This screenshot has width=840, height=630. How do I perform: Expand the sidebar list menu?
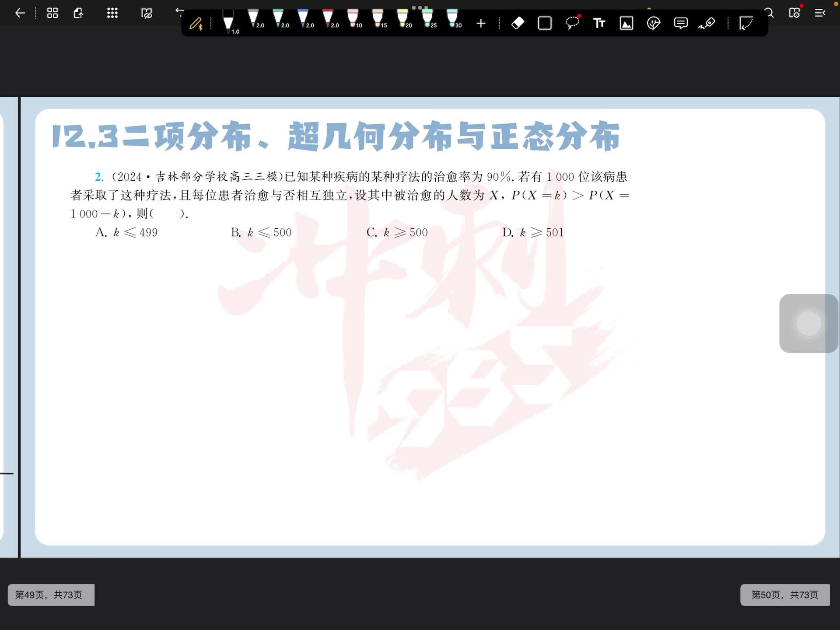pos(820,13)
